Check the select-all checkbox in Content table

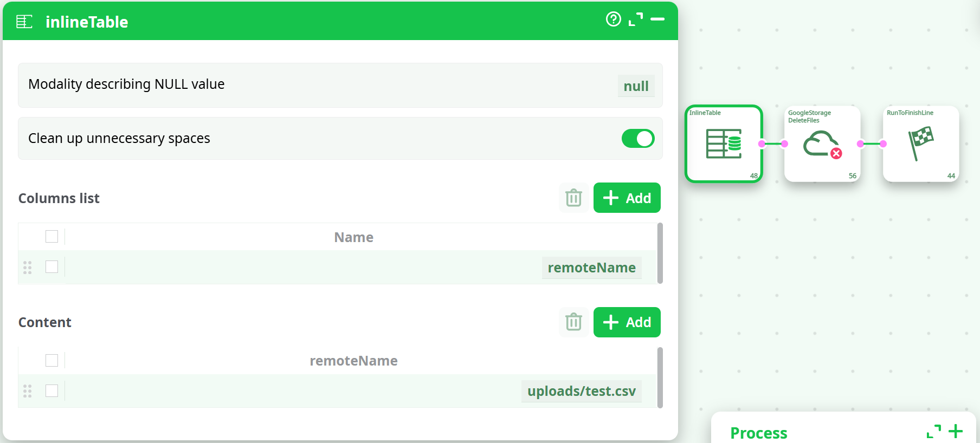click(52, 361)
